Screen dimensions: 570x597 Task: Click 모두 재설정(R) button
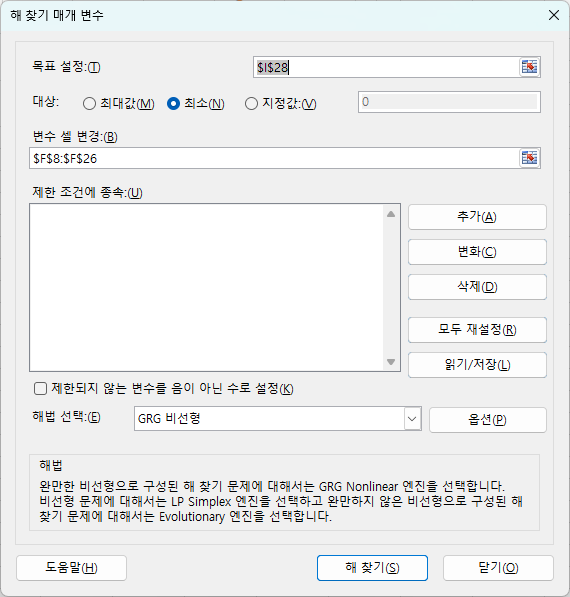tap(477, 330)
